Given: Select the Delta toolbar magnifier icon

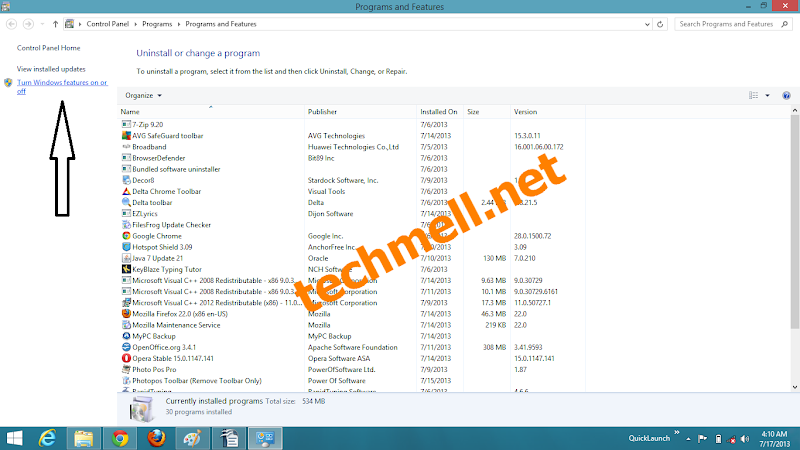Looking at the screenshot, I should point(126,203).
